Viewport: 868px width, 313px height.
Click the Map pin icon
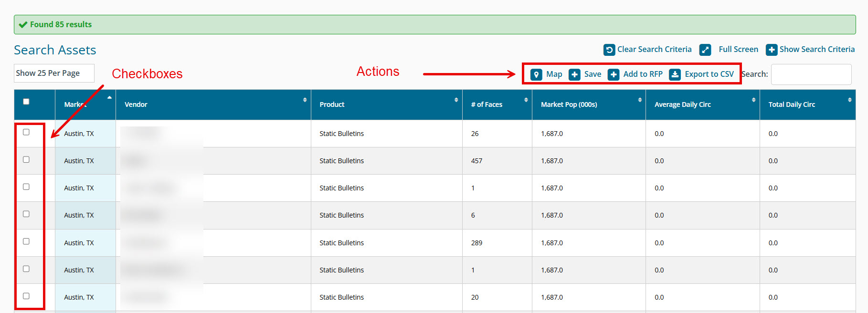(536, 74)
